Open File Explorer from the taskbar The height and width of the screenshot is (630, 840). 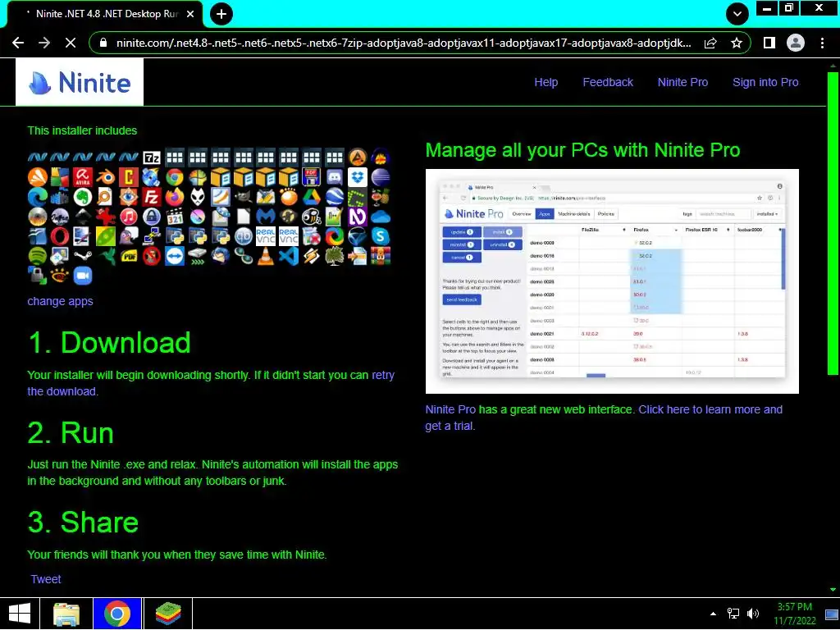click(x=66, y=614)
